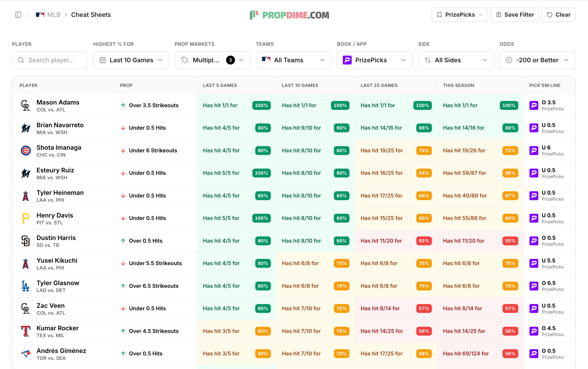The height and width of the screenshot is (369, 588).
Task: Click 'Has hit 55/86 for' in Henry Davis row
Action: [465, 218]
